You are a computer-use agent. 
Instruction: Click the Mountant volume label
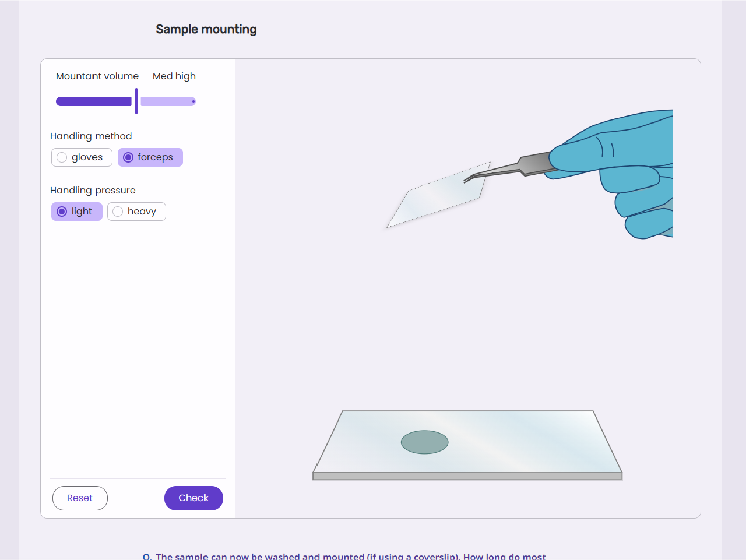97,76
